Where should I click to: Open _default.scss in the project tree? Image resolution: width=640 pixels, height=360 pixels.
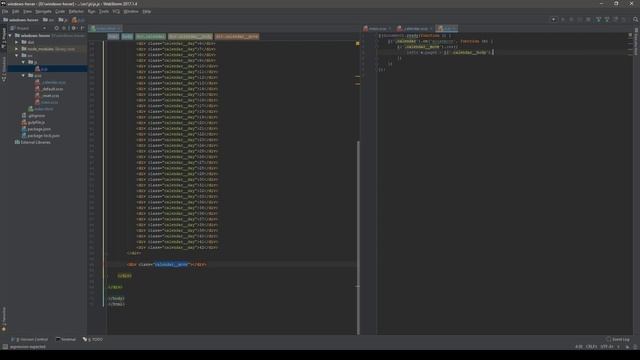click(x=52, y=89)
